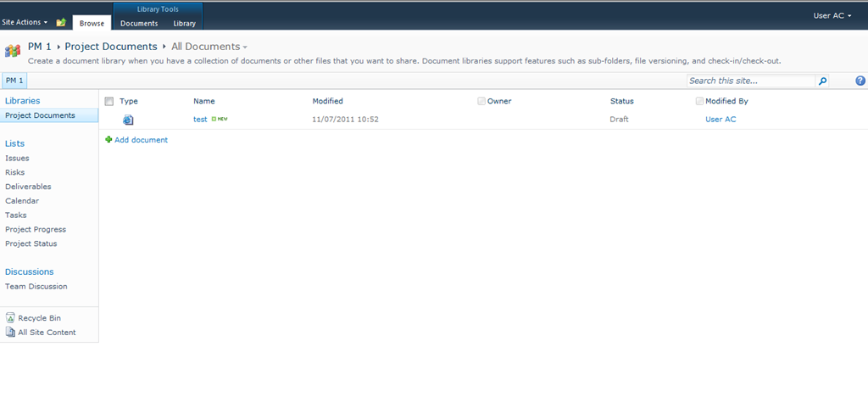The height and width of the screenshot is (414, 868).
Task: Click the PM 1 site logo icon
Action: tap(13, 51)
